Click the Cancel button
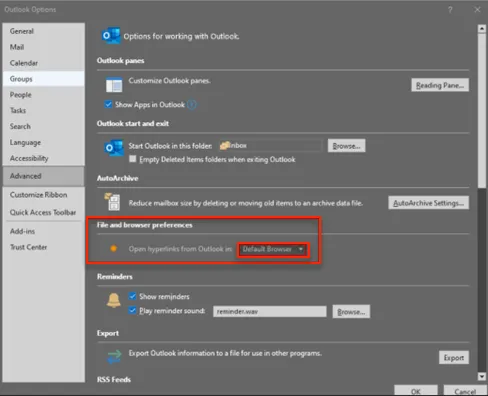The width and height of the screenshot is (488, 396). point(465,391)
